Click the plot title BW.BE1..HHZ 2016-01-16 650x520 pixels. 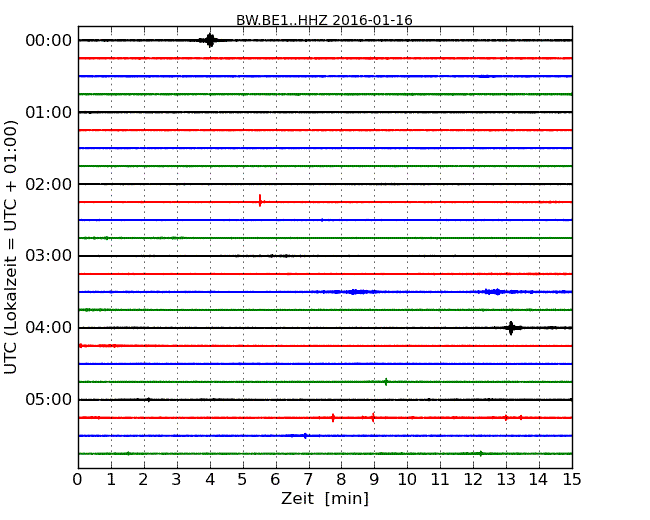(x=324, y=20)
